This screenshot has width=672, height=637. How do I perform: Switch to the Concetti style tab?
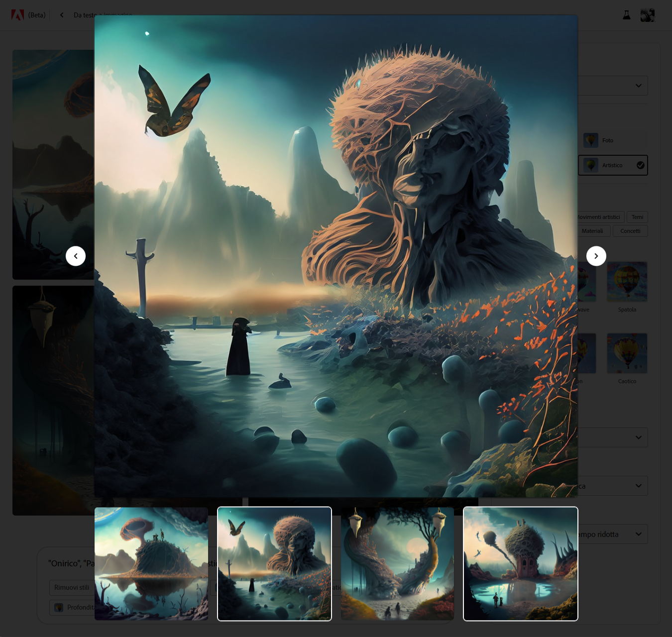630,231
